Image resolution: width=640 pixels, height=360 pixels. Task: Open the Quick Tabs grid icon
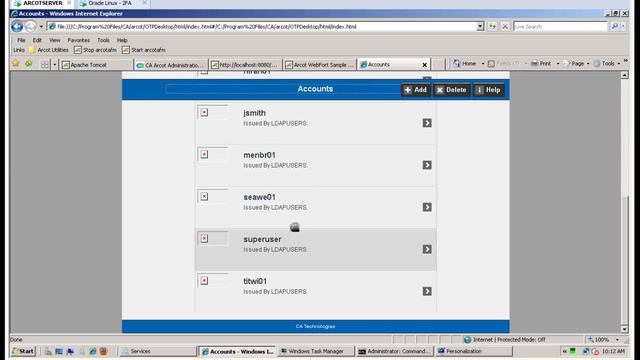coord(44,64)
